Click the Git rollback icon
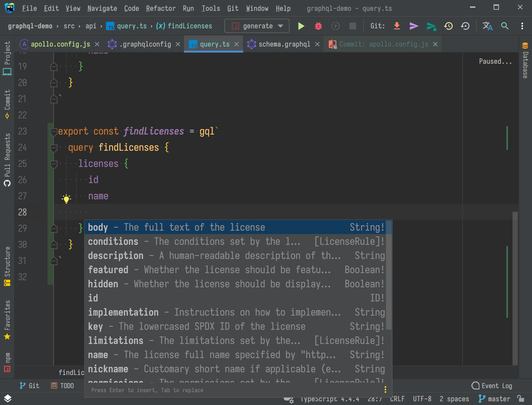 tap(465, 26)
